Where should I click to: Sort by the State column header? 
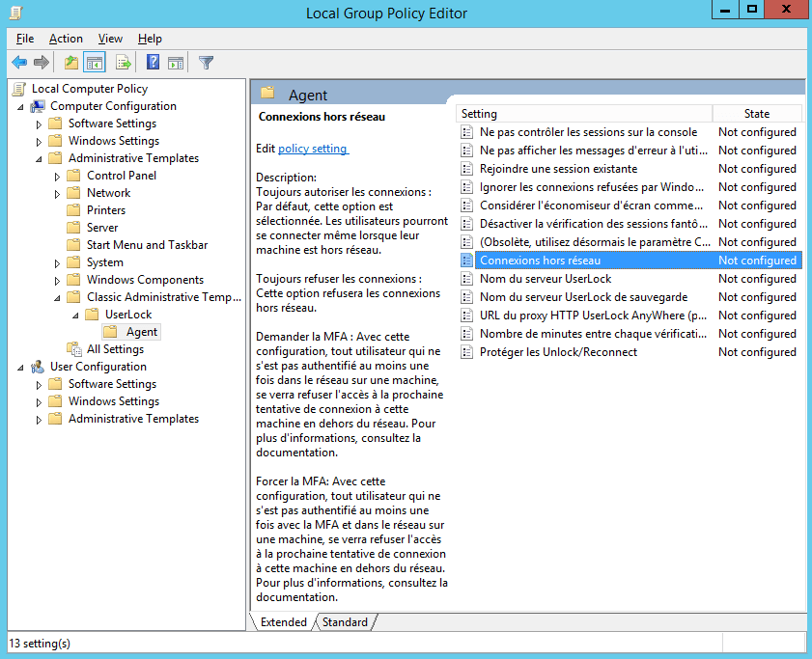click(756, 114)
